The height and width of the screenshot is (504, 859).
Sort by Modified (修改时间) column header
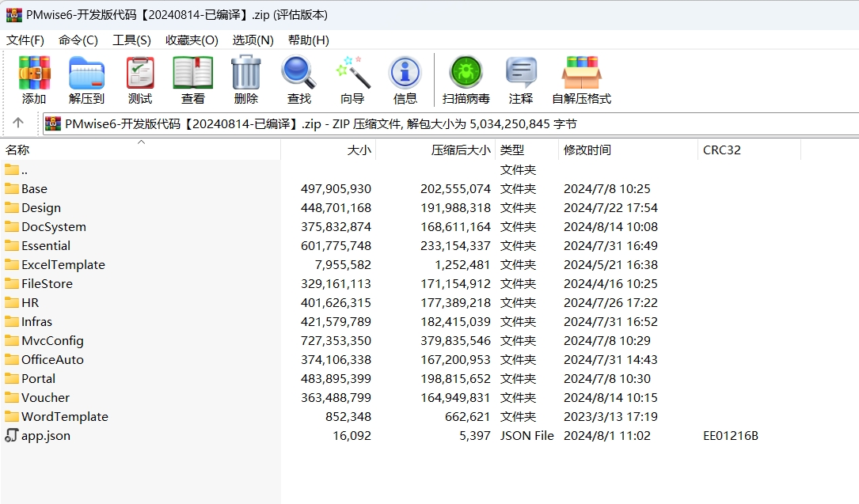pyautogui.click(x=629, y=150)
